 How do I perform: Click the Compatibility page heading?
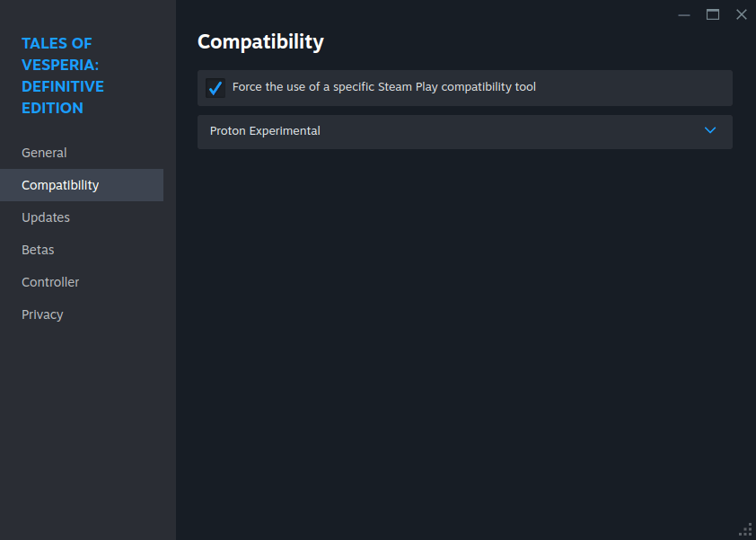(260, 41)
